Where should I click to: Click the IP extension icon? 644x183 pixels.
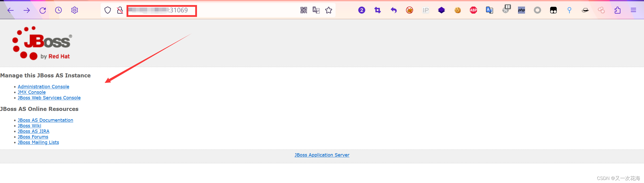[425, 10]
